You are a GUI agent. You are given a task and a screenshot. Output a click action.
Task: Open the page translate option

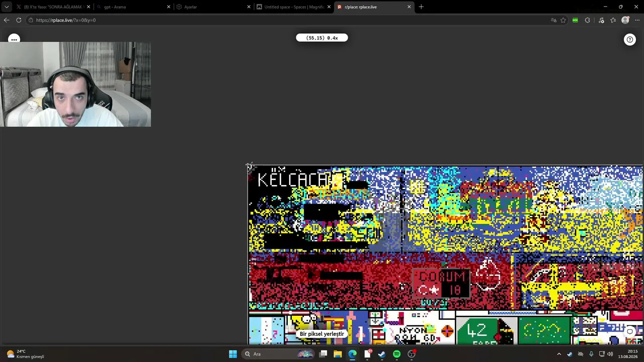[553, 20]
